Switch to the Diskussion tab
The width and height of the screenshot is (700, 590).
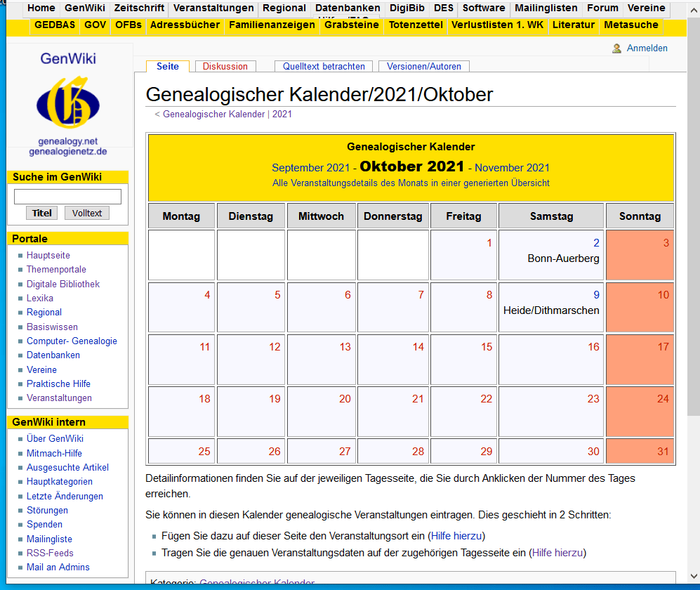tap(225, 67)
